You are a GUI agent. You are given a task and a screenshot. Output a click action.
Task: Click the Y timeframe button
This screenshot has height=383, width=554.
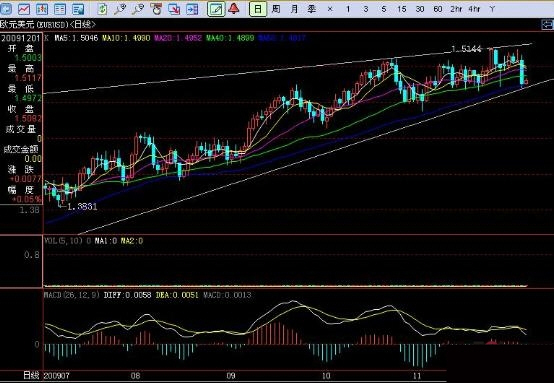pos(492,9)
